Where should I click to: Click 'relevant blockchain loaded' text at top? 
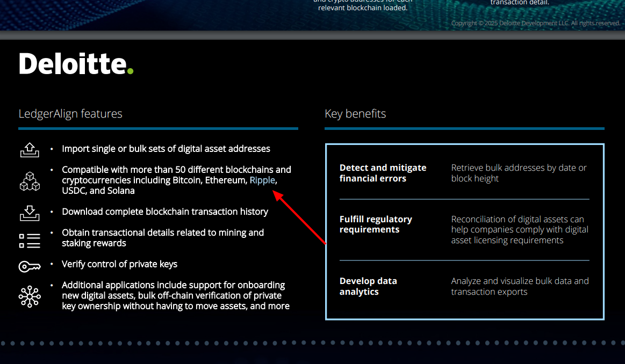point(363,8)
